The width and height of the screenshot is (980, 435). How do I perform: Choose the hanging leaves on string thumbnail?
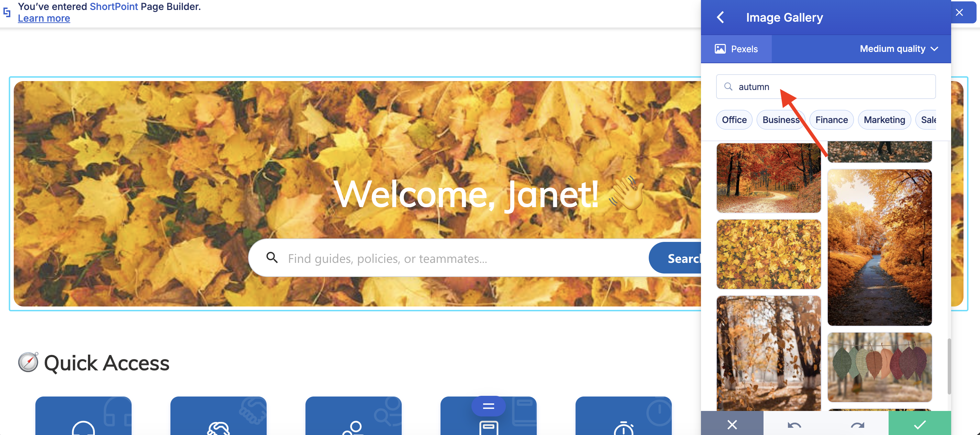(880, 367)
